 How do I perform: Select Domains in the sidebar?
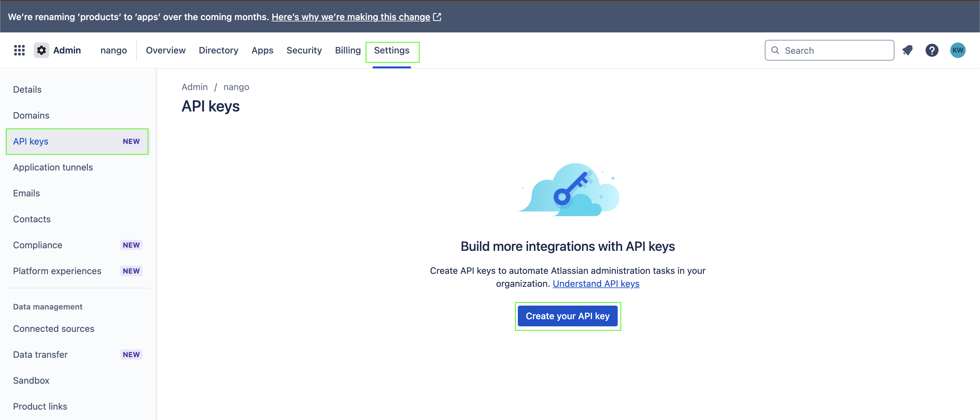coord(31,115)
